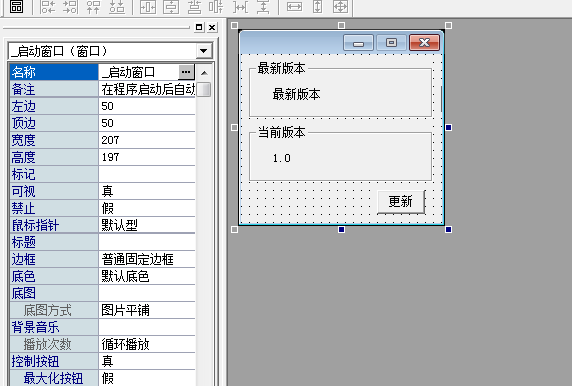Image resolution: width=572 pixels, height=386 pixels.
Task: Click the equal horizontal spacing icon
Action: click(x=240, y=7)
